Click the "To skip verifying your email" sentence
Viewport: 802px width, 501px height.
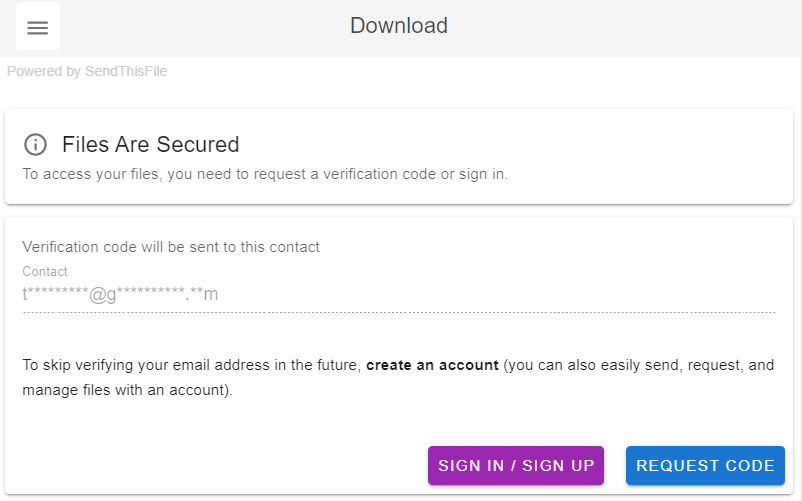(x=190, y=365)
